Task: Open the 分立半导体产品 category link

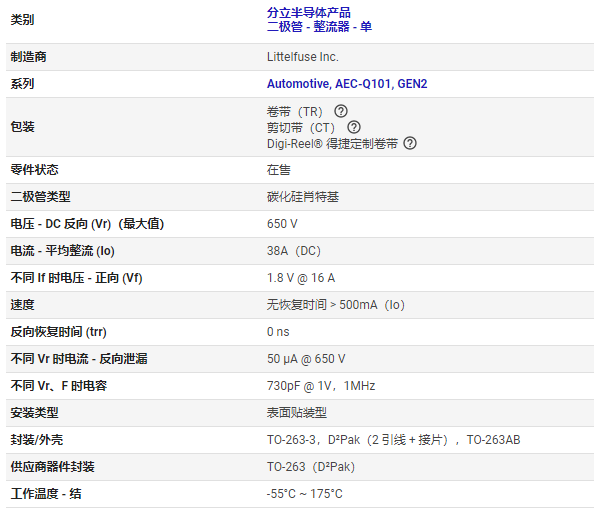Action: click(309, 12)
